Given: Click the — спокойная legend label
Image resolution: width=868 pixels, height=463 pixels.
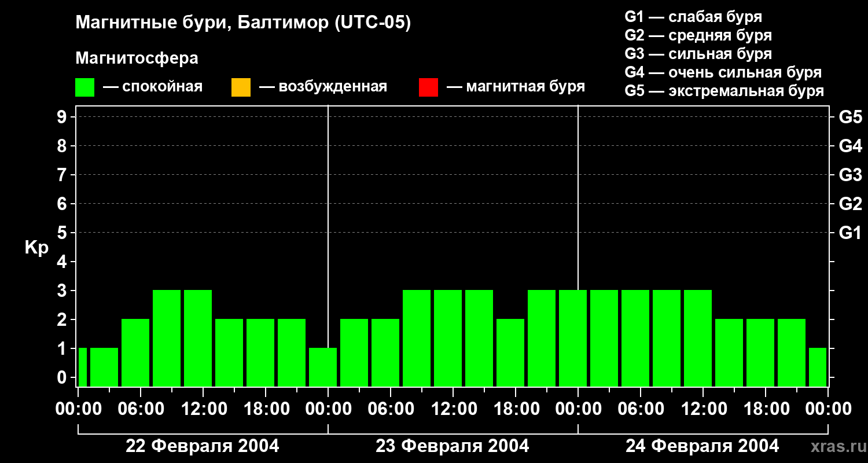Looking at the screenshot, I should (x=153, y=87).
